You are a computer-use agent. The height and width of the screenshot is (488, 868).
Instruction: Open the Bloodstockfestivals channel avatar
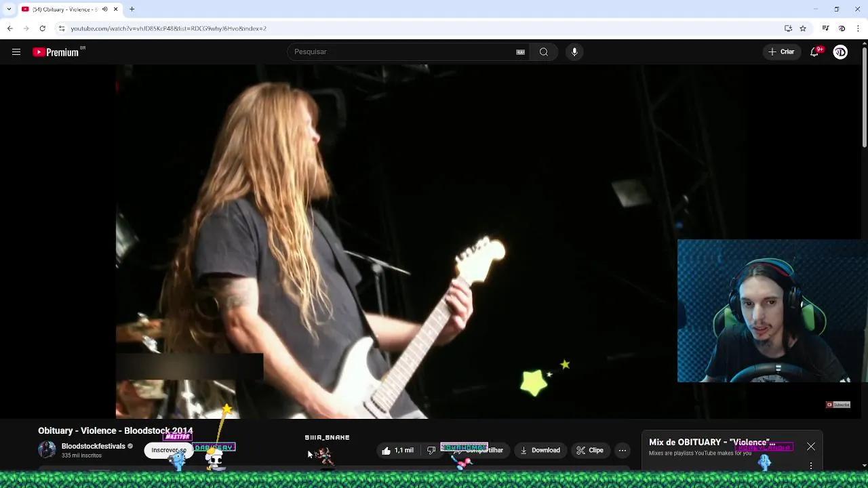47,449
